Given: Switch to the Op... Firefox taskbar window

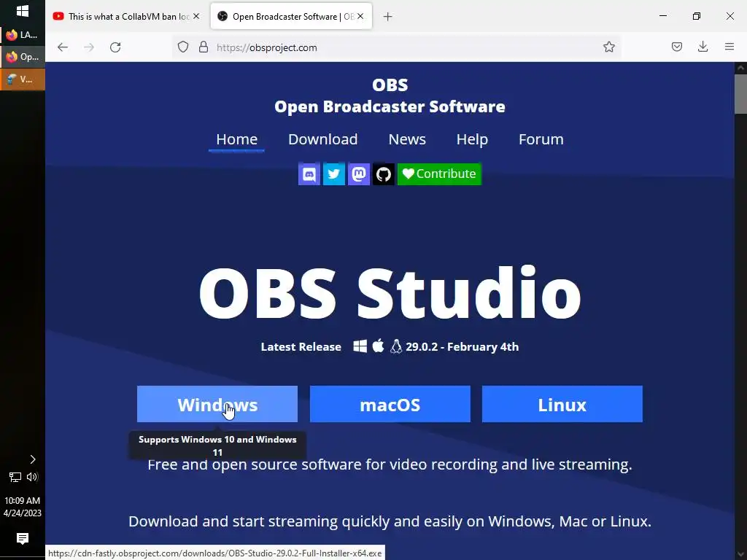Looking at the screenshot, I should pyautogui.click(x=23, y=57).
